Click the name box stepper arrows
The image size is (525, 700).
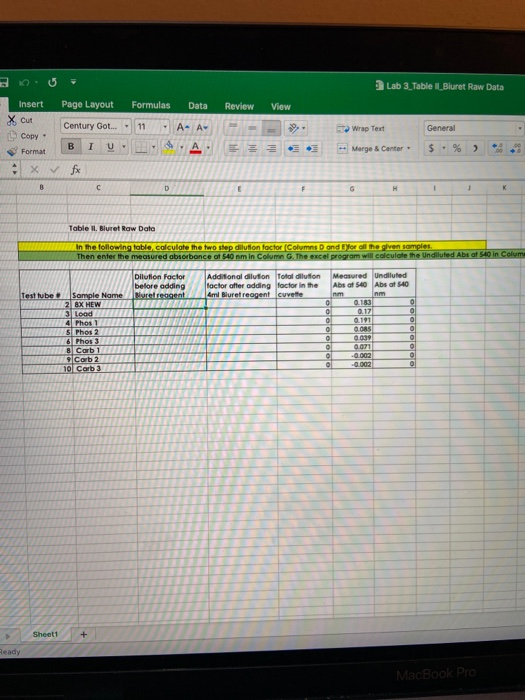(x=14, y=169)
